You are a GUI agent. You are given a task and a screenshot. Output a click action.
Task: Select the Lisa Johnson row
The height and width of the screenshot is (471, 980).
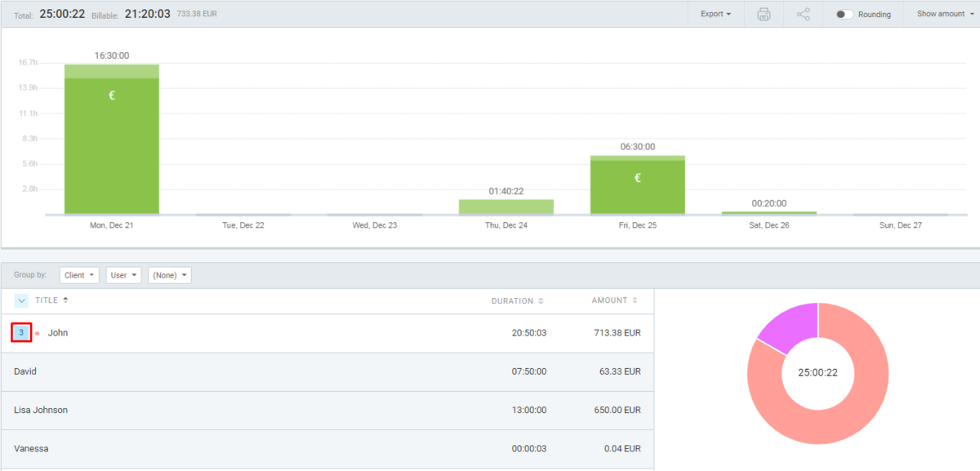coord(327,410)
